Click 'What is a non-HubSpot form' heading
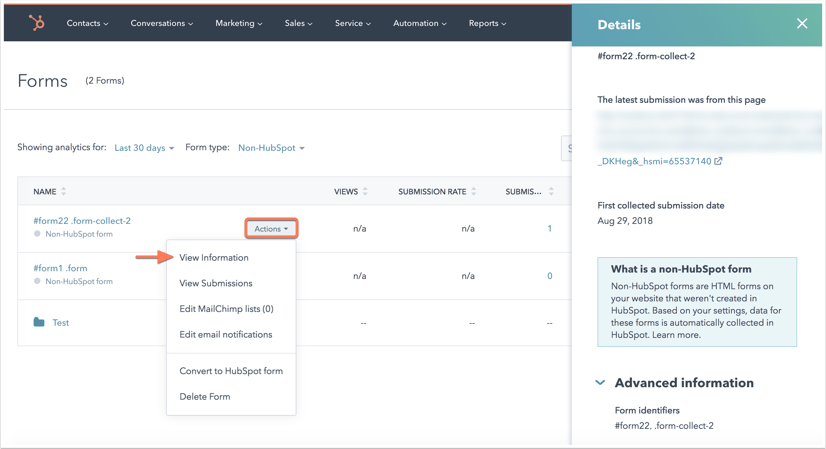Viewport: 826px width, 449px height. (681, 269)
